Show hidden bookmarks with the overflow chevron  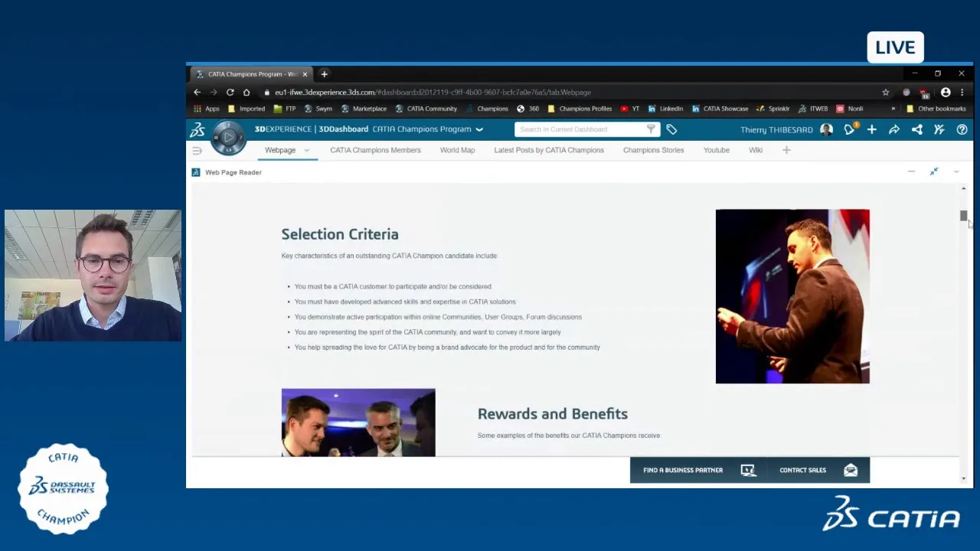[893, 109]
